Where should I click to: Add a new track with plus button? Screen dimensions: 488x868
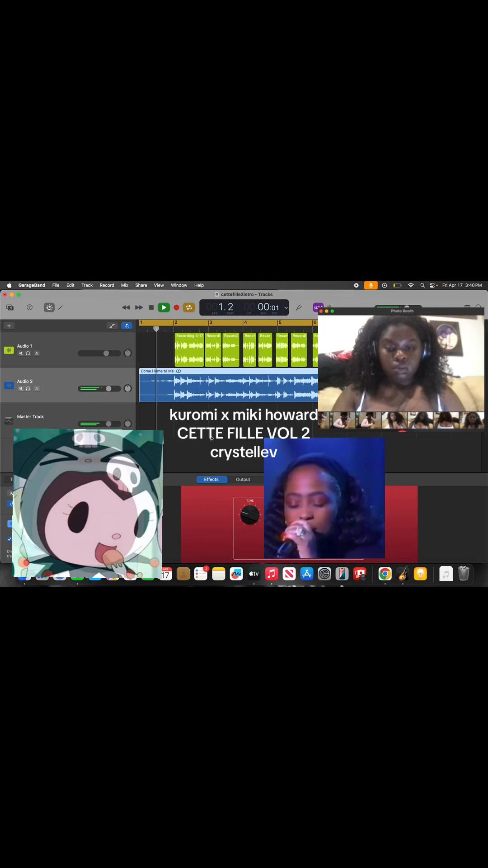(x=9, y=325)
